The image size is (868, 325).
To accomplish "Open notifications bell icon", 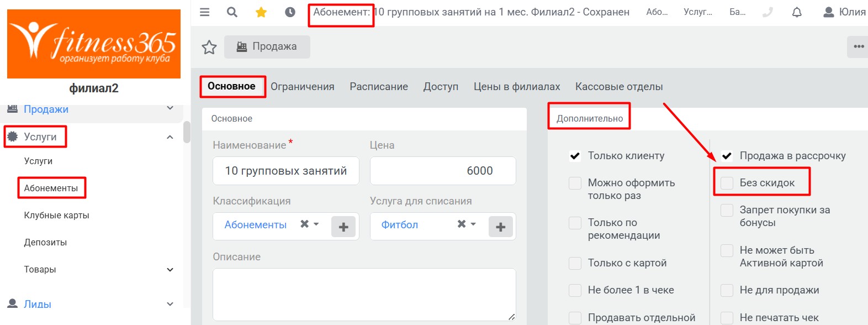I will [x=797, y=12].
